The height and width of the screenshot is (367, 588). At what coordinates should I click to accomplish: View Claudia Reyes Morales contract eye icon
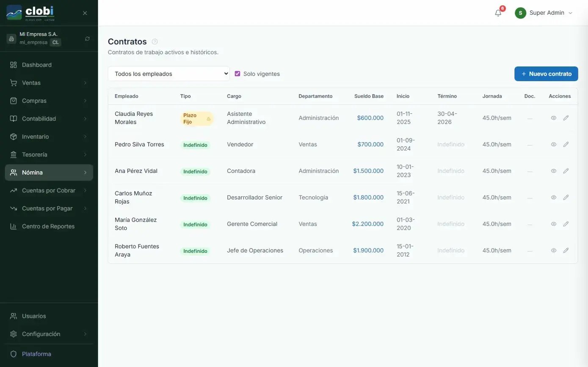(x=553, y=118)
